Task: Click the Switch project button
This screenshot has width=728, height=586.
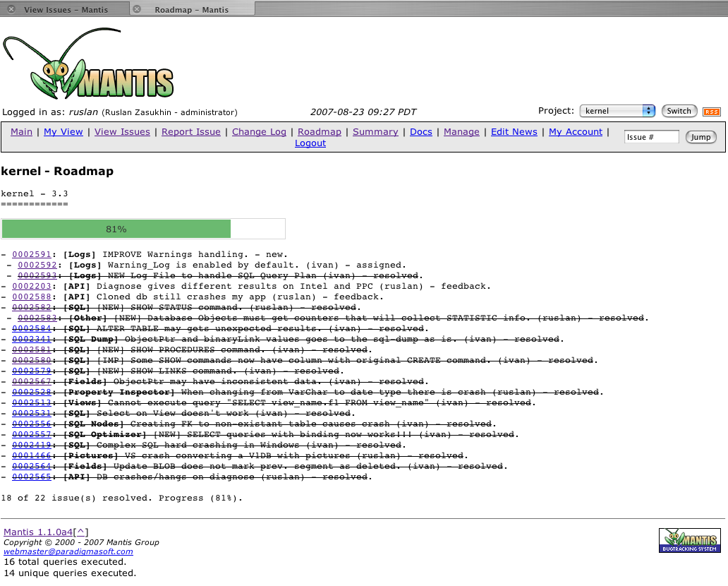Action: click(x=679, y=111)
